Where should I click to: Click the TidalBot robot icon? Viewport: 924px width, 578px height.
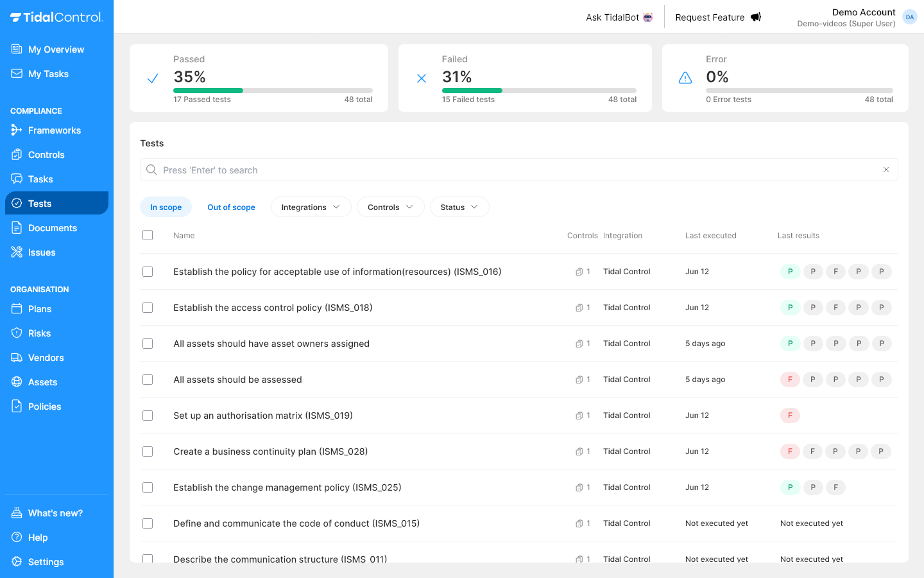(x=647, y=17)
